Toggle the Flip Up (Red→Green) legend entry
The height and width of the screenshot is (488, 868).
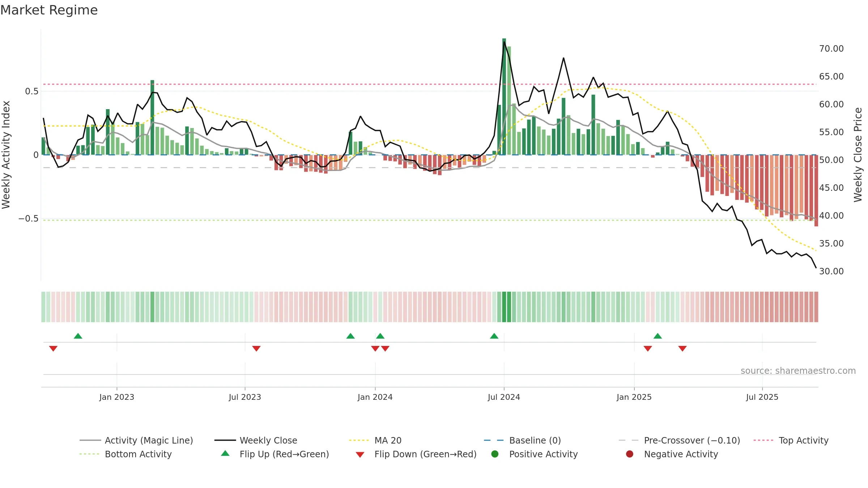pyautogui.click(x=275, y=454)
